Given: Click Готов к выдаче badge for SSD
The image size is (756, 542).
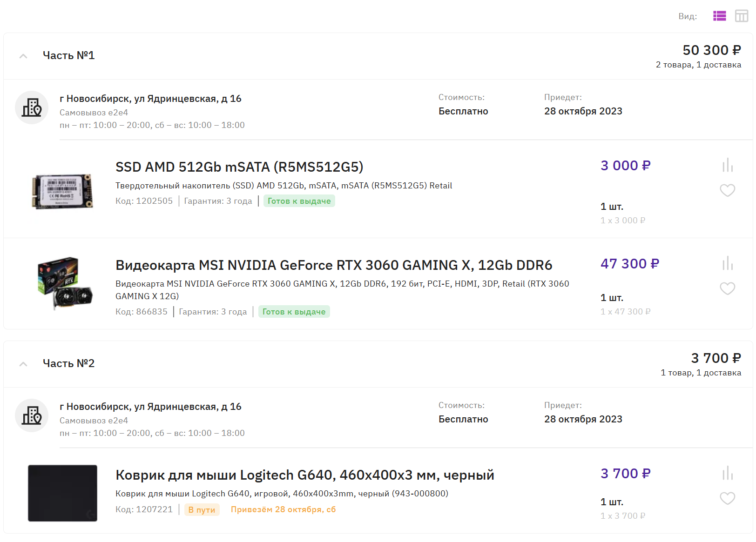Looking at the screenshot, I should [299, 201].
